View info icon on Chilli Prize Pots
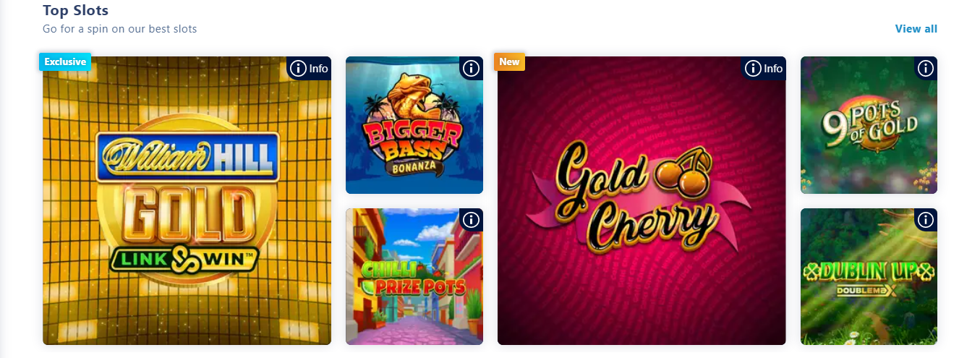980x358 pixels. 471,220
